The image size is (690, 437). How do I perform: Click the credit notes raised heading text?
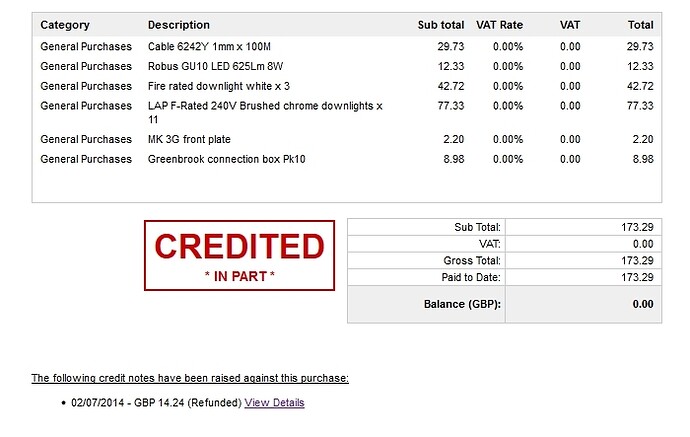point(190,378)
